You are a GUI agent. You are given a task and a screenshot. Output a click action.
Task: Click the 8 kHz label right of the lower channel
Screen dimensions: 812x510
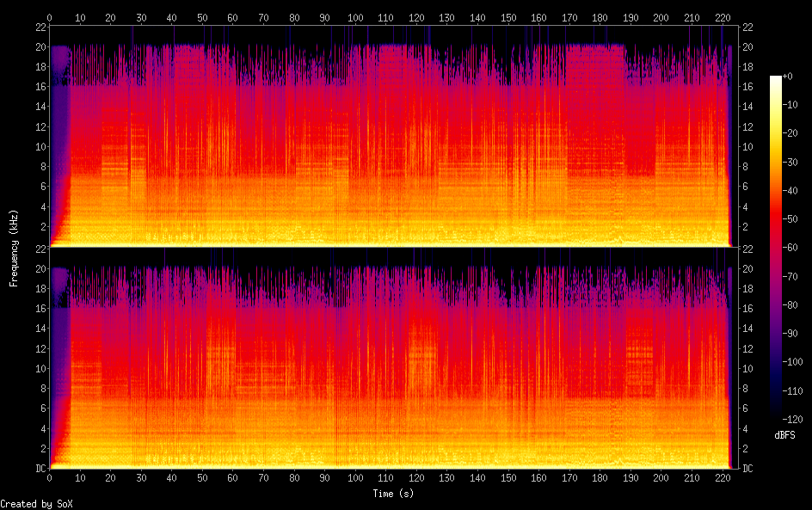point(746,389)
